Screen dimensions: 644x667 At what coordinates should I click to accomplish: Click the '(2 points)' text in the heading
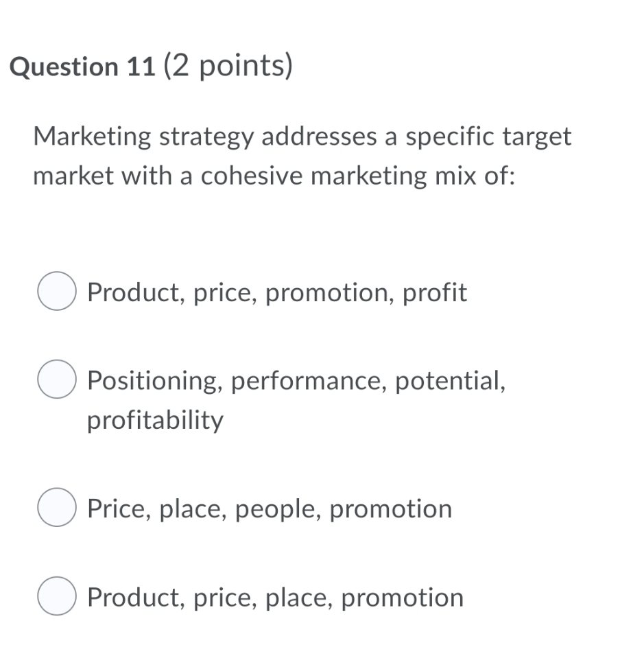228,66
